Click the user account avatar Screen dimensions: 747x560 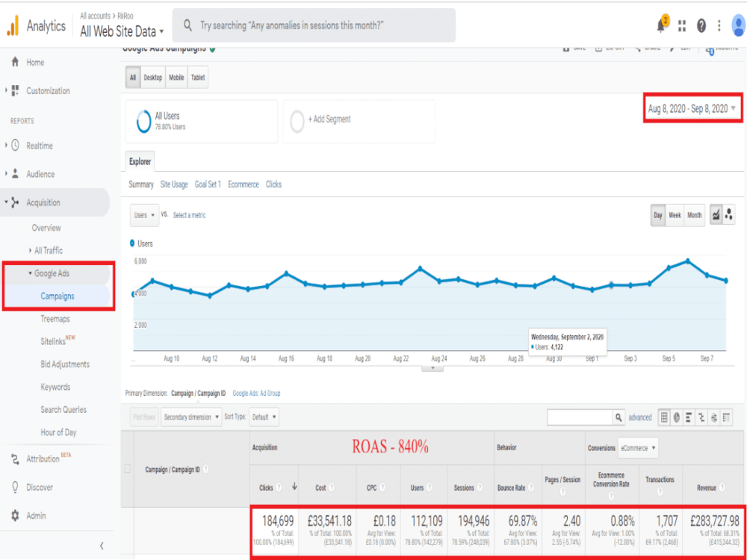tap(739, 25)
